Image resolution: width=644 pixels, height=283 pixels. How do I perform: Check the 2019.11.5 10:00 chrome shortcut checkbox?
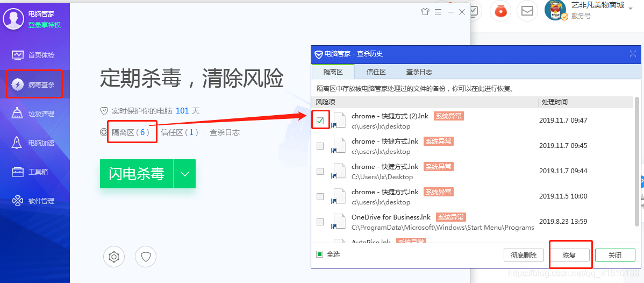[x=320, y=196]
